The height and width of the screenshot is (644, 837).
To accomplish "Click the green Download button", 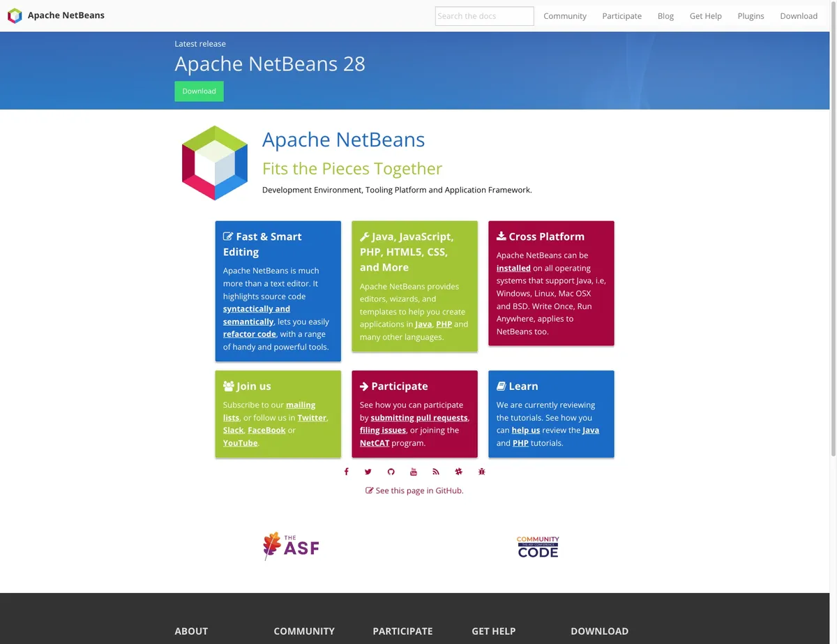I will [x=199, y=91].
